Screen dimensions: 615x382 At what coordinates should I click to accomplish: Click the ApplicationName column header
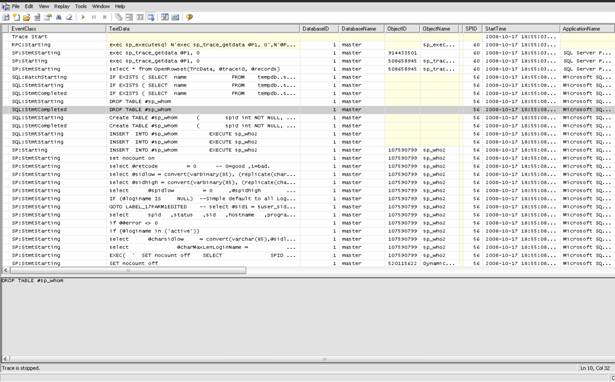tap(587, 29)
